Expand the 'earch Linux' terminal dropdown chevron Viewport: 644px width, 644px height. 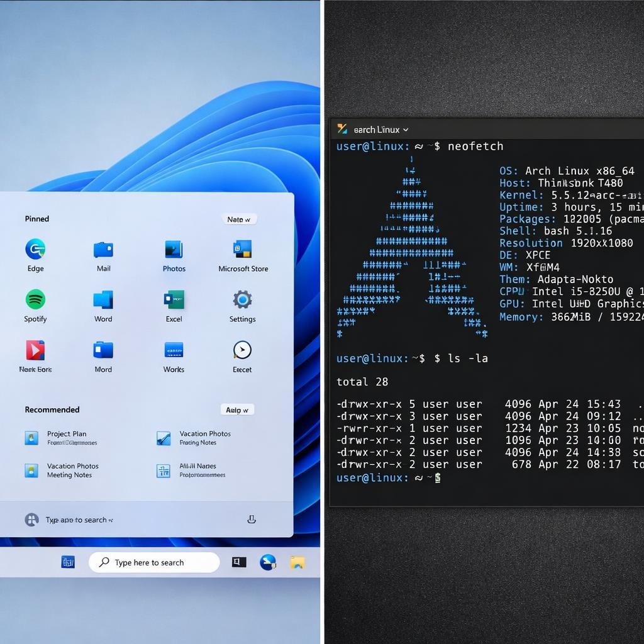[406, 130]
